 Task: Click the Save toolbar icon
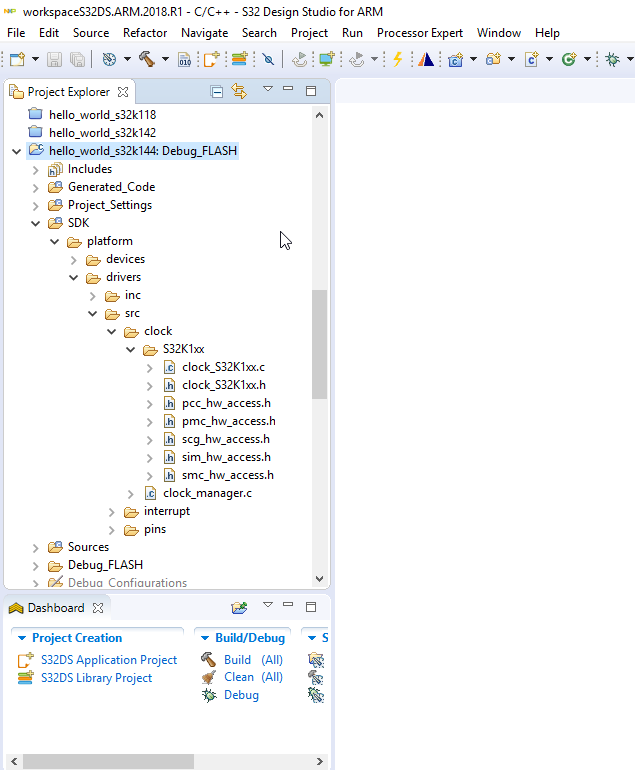pos(54,59)
